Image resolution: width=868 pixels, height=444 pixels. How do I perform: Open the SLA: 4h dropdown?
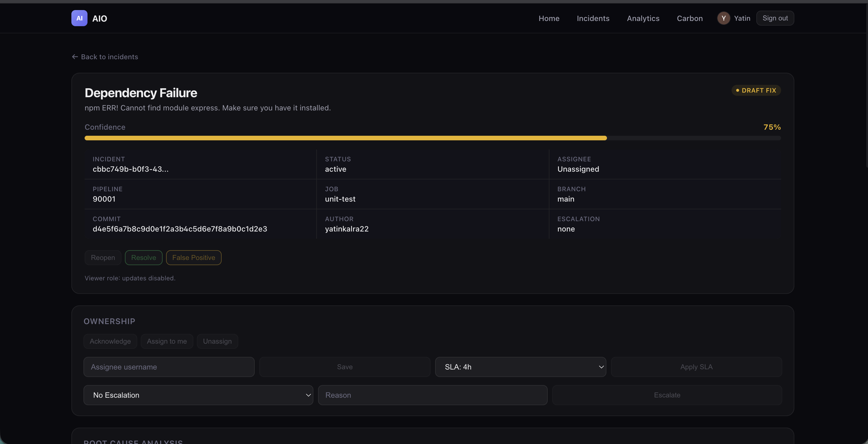[520, 367]
